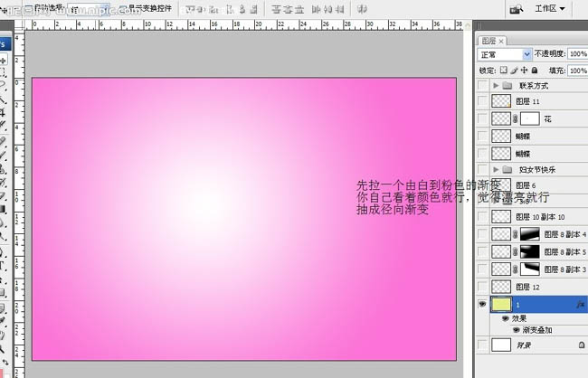Viewport: 588px width, 378px height.
Task: Click the camera icon beside 工作区
Action: (x=517, y=9)
